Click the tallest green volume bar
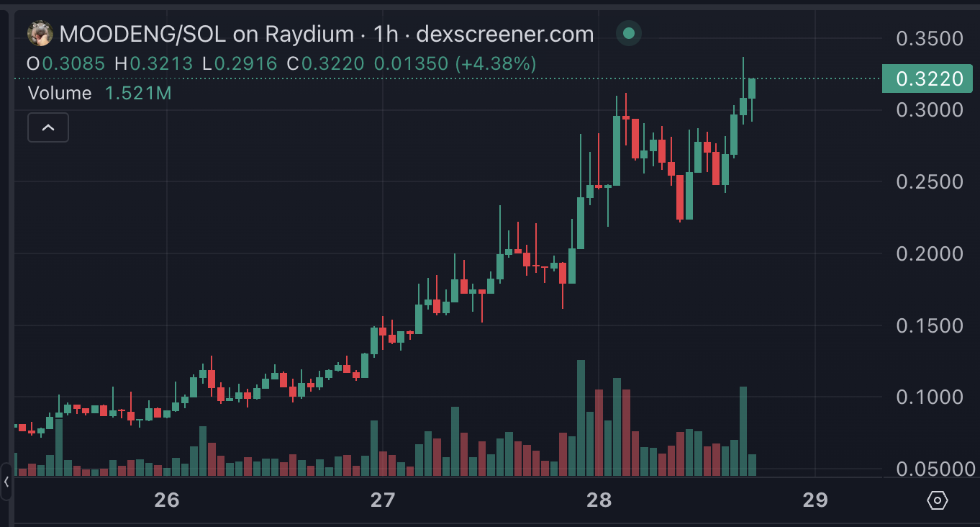 click(x=581, y=418)
